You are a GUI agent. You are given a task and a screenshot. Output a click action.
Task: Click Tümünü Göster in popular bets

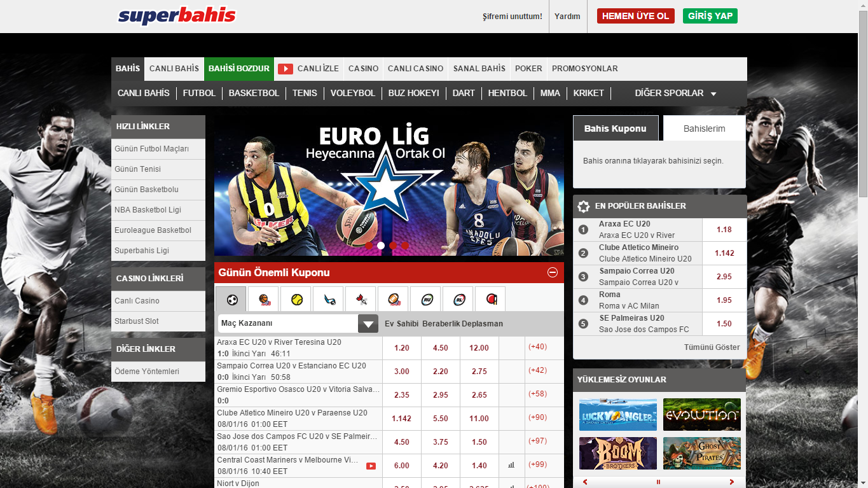click(x=712, y=347)
